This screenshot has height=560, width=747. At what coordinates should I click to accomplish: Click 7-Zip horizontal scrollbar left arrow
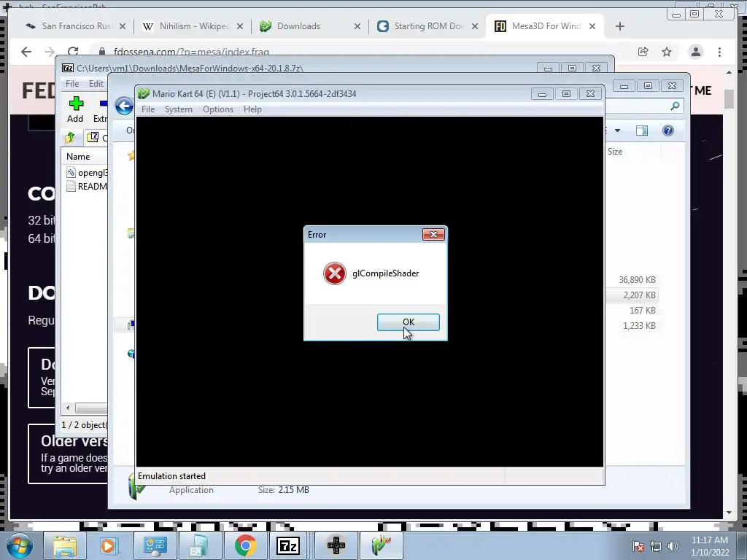point(68,408)
